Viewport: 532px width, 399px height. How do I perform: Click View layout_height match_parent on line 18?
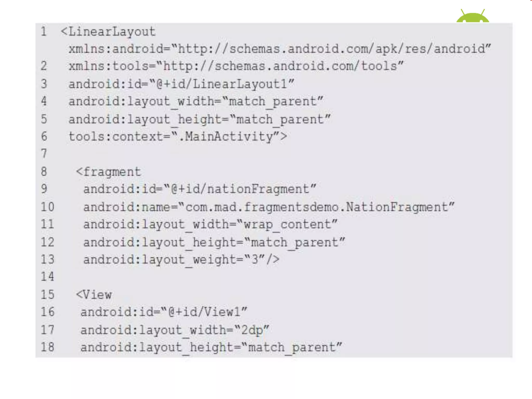pyautogui.click(x=211, y=348)
